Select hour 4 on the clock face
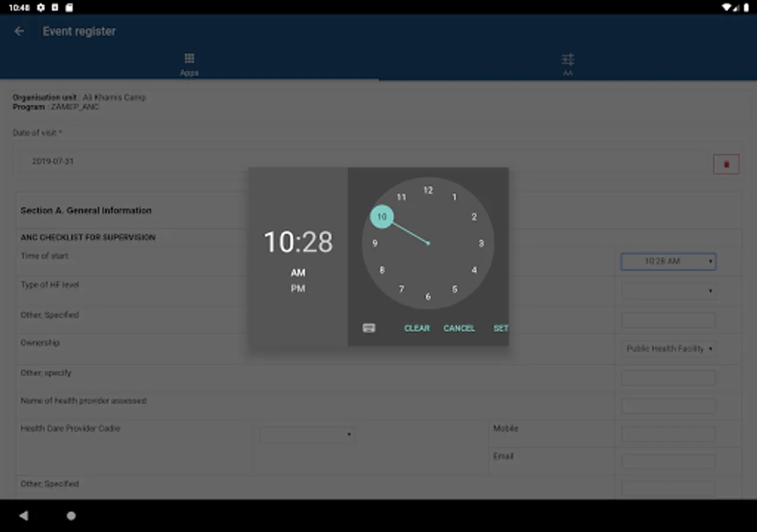The width and height of the screenshot is (757, 532). (x=474, y=270)
